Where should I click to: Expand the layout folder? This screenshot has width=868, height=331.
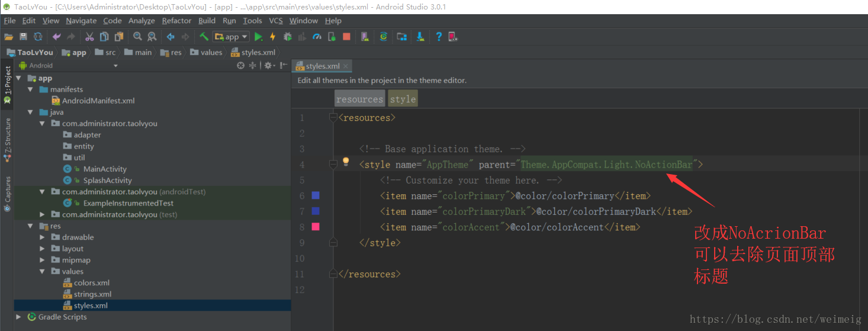click(42, 249)
